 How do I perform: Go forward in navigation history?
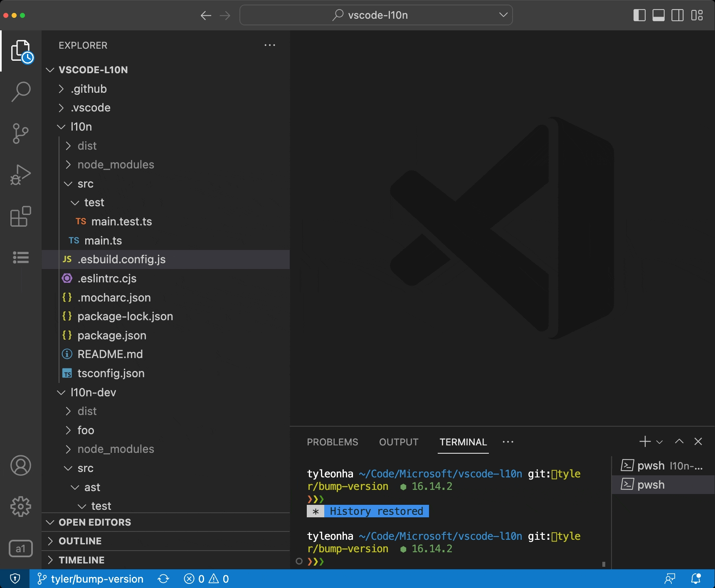pos(225,16)
